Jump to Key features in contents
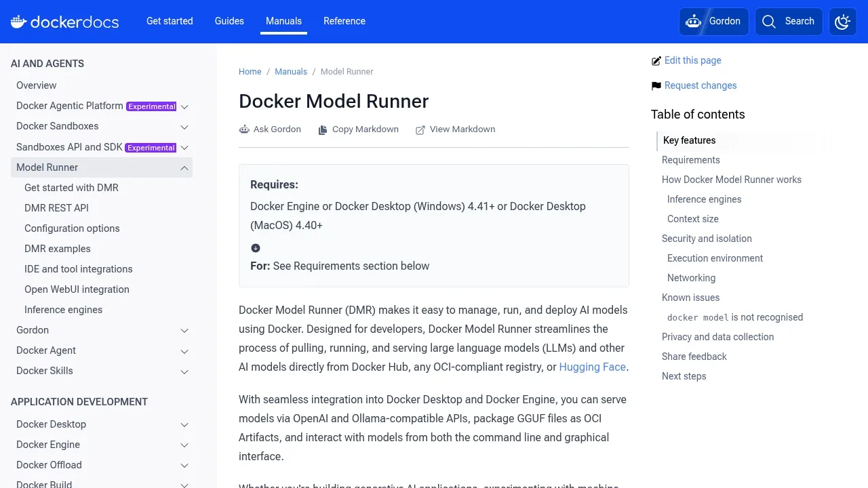Screen dimensions: 868x488 689,140
